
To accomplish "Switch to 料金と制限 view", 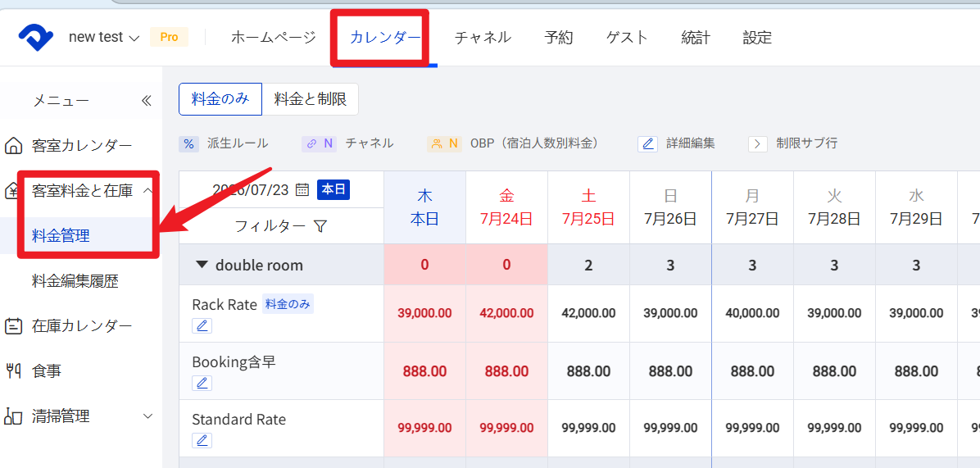I will (x=311, y=99).
